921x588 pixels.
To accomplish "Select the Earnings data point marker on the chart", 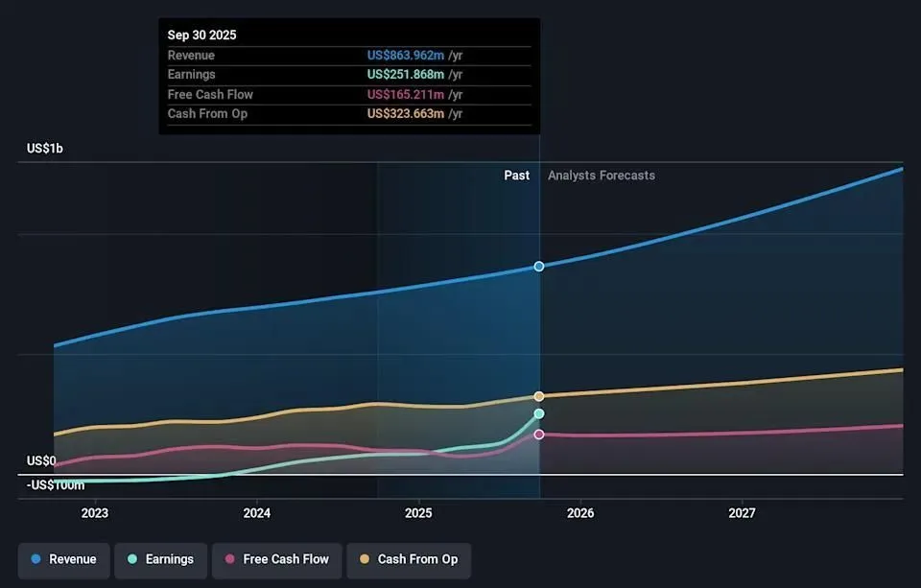I will tap(538, 413).
